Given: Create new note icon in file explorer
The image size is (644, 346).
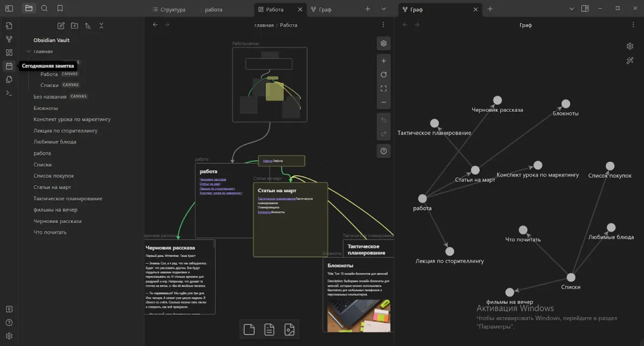Looking at the screenshot, I should 61,26.
